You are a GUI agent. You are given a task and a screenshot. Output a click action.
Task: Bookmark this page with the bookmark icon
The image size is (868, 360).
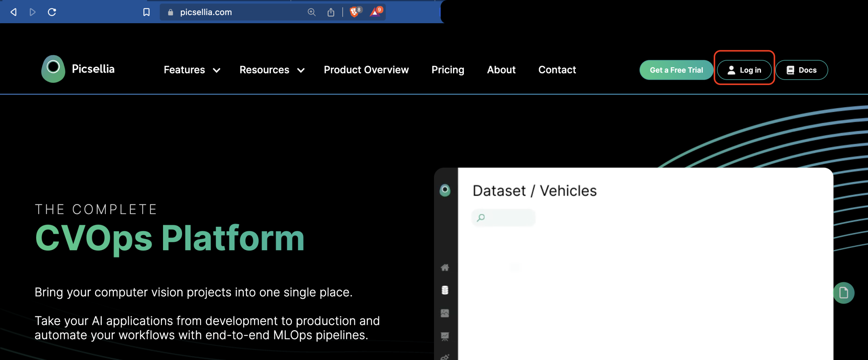coord(147,12)
